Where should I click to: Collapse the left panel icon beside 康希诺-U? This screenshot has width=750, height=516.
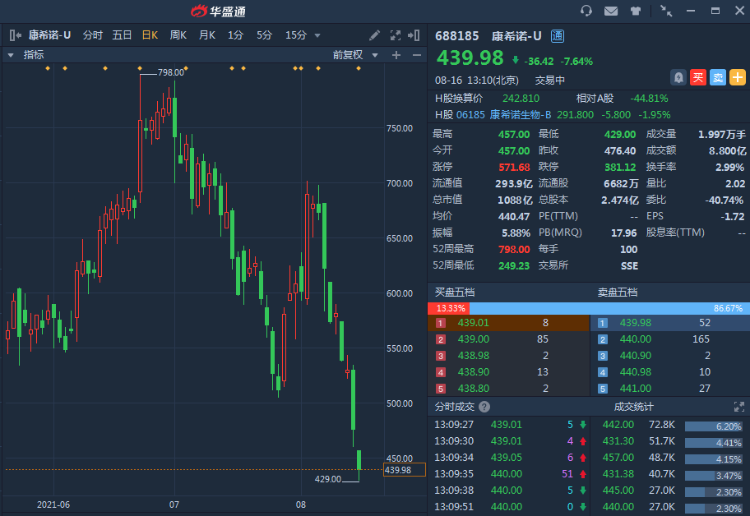(15, 35)
